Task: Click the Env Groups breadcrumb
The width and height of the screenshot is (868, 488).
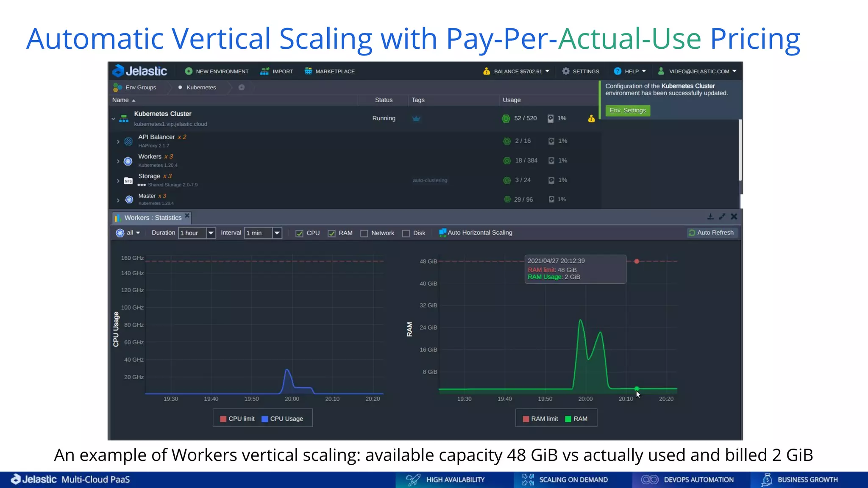Action: (135, 87)
